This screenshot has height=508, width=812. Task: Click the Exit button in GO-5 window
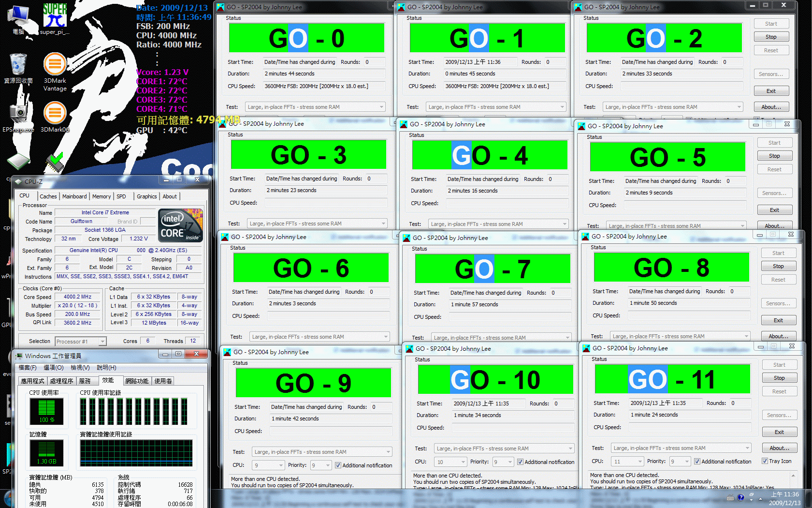tap(774, 210)
